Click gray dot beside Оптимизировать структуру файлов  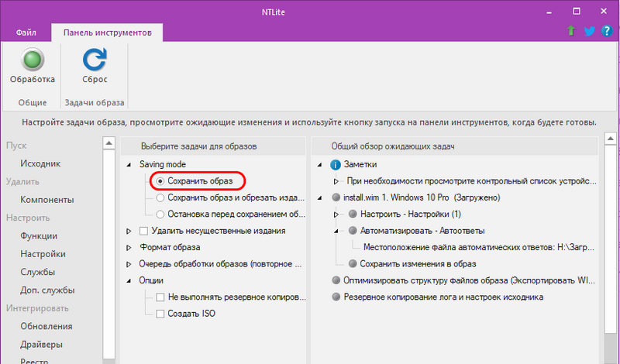[336, 280]
